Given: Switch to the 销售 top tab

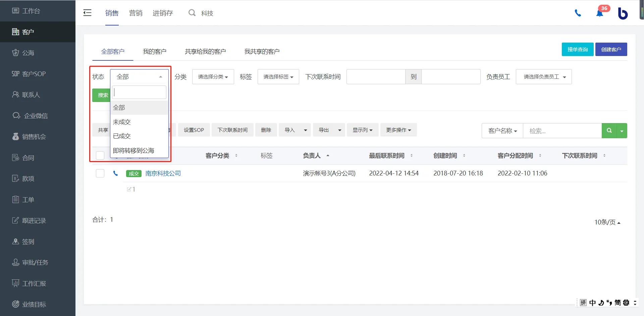Looking at the screenshot, I should pos(112,13).
